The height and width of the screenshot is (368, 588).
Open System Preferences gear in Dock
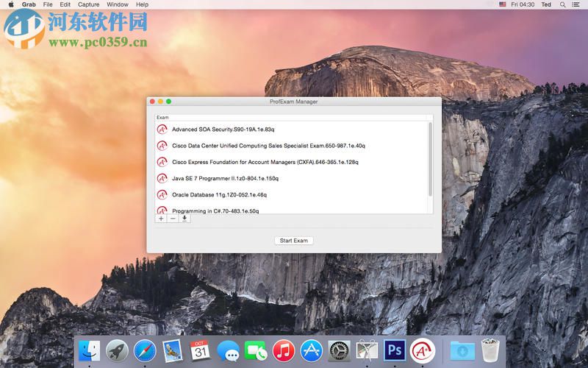[x=339, y=351]
